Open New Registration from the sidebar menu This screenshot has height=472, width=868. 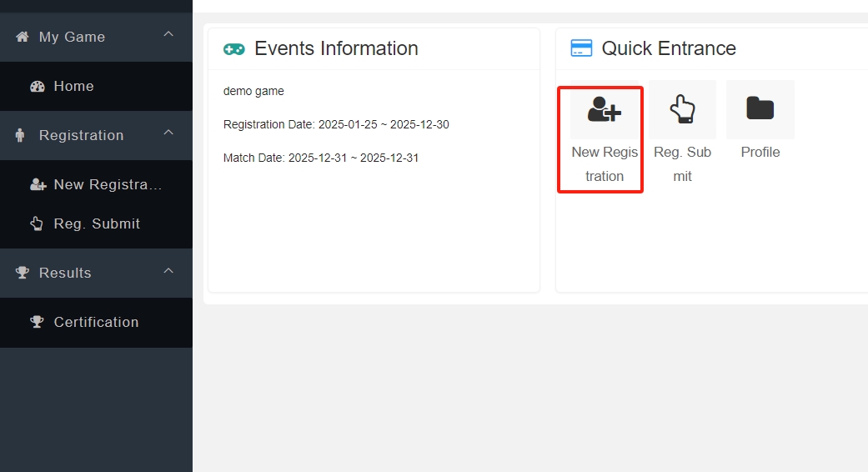[107, 184]
